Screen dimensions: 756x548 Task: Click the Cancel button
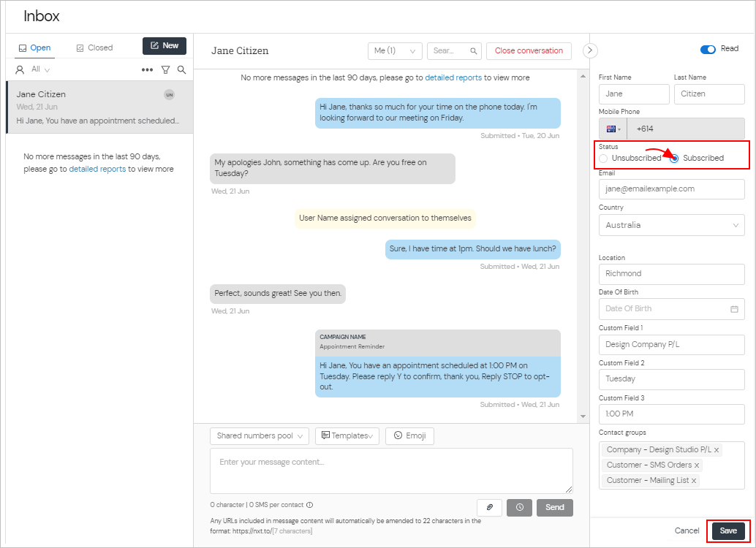(687, 530)
